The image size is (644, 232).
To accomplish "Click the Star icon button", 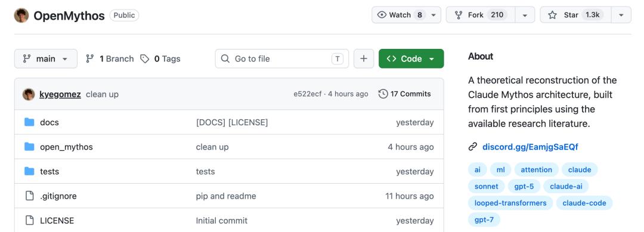I will click(552, 15).
